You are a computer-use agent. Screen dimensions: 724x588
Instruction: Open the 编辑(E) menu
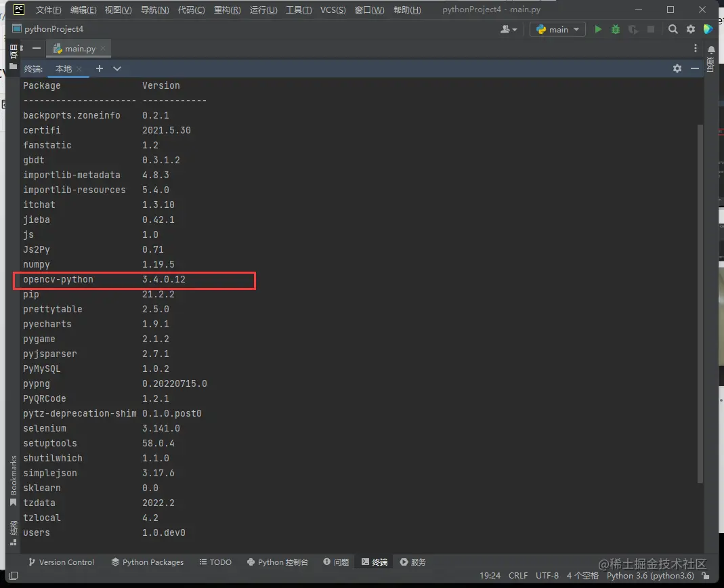point(83,9)
